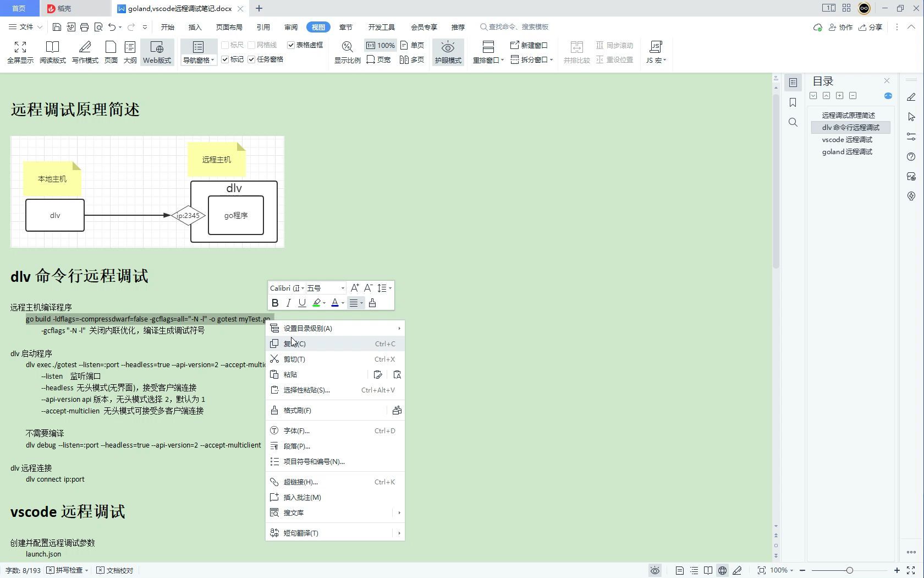This screenshot has width=924, height=578.
Task: Open a new window
Action: click(x=529, y=45)
